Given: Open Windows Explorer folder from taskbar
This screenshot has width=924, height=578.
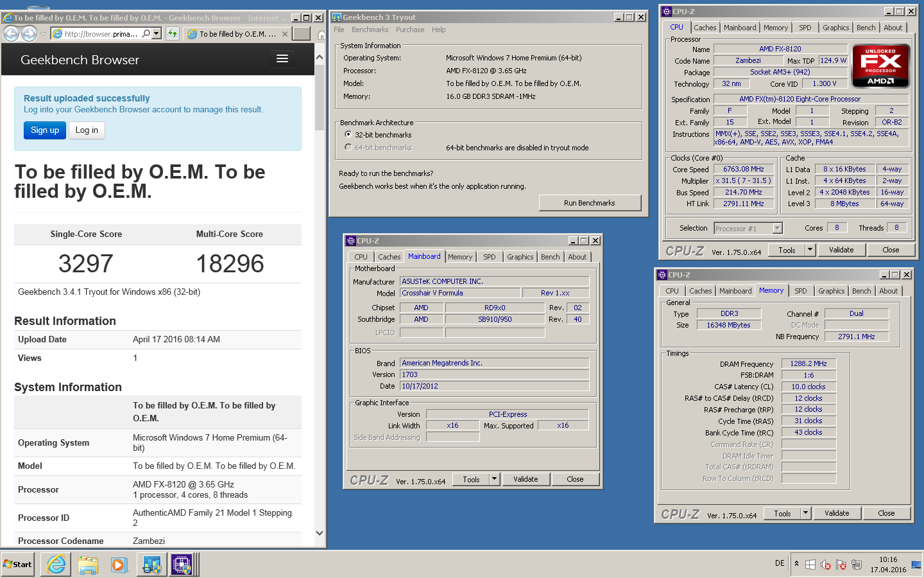Looking at the screenshot, I should (x=88, y=565).
